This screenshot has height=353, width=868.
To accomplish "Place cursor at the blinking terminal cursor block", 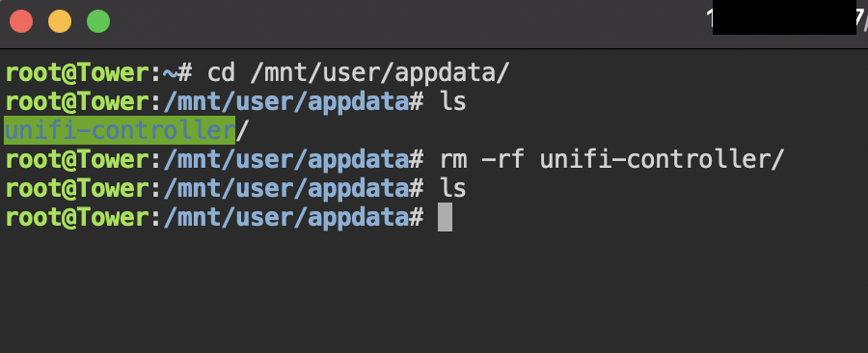I will [445, 217].
